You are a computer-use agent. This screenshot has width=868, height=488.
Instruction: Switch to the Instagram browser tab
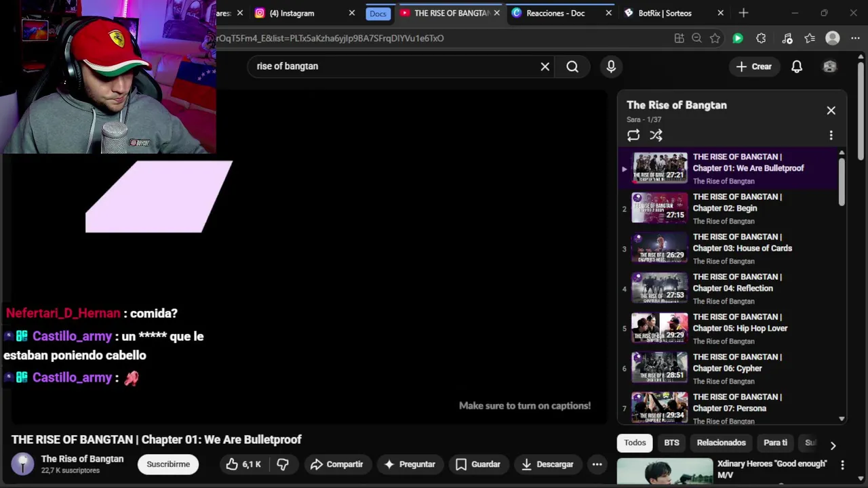pyautogui.click(x=292, y=13)
